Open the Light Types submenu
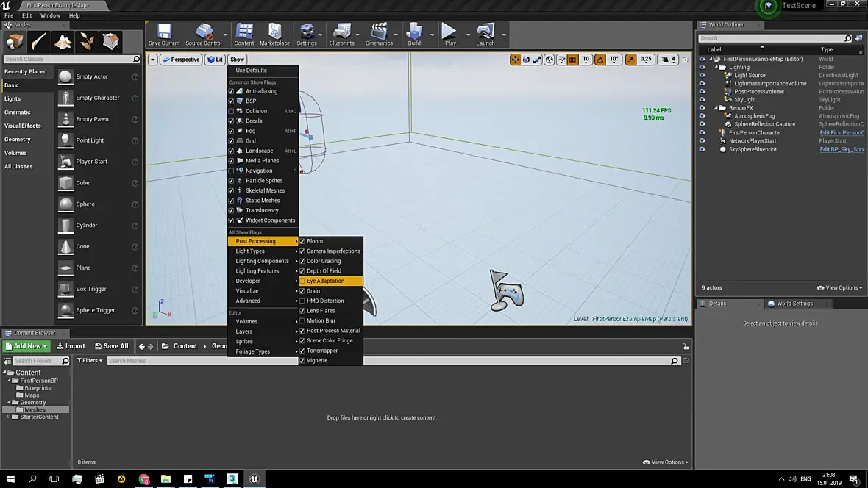This screenshot has height=488, width=868. click(250, 251)
